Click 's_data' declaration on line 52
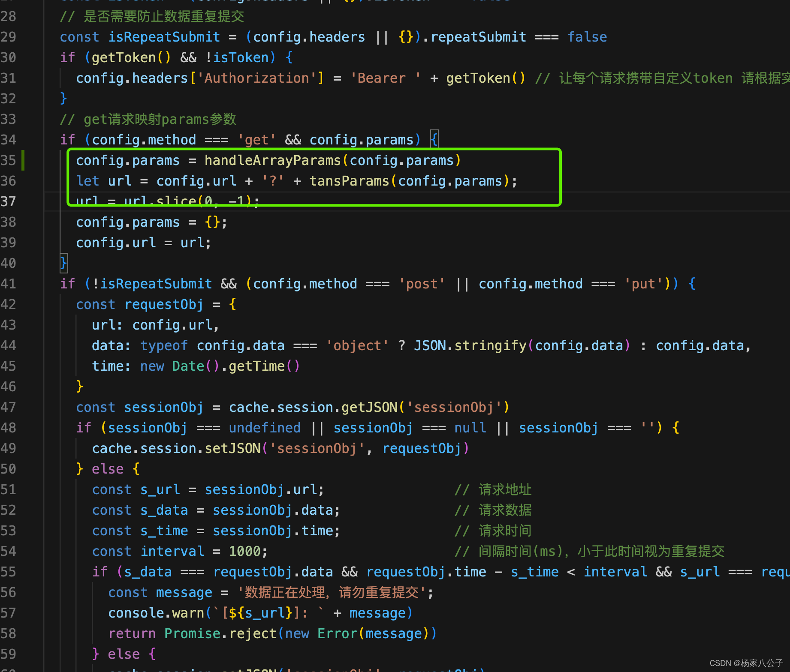This screenshot has width=790, height=672. tap(164, 510)
